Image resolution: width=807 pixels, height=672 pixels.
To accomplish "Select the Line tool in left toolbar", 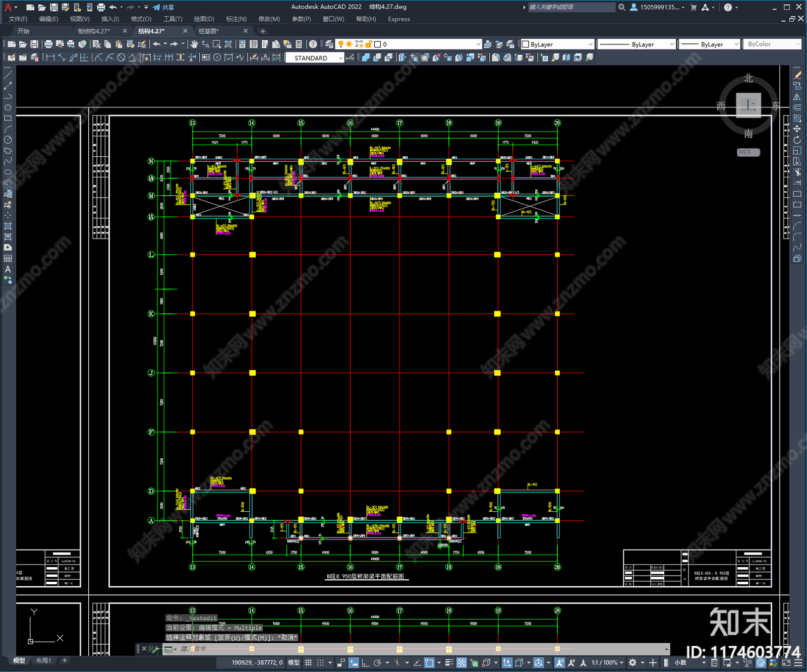I will pos(8,75).
